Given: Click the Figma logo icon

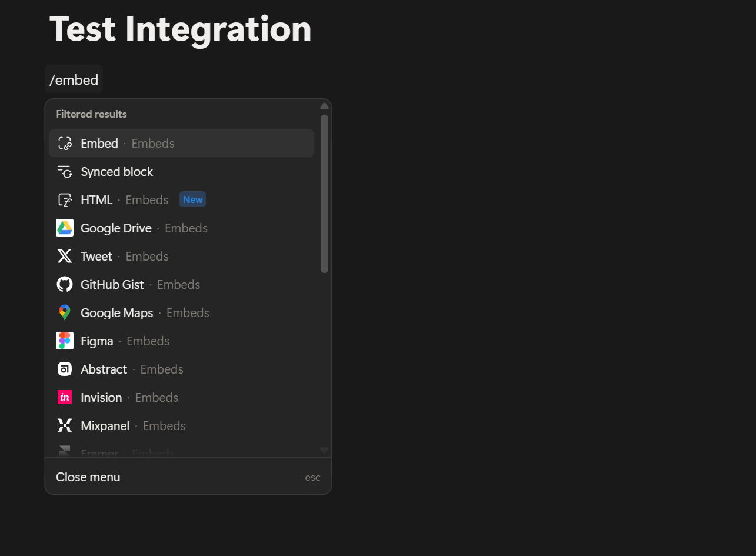Looking at the screenshot, I should point(65,341).
